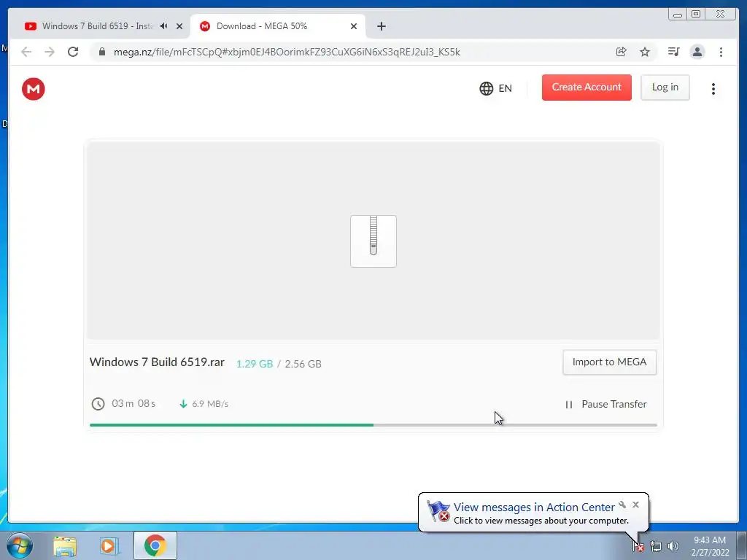Viewport: 747px width, 560px height.
Task: Click the Show desktop button
Action: click(742, 545)
